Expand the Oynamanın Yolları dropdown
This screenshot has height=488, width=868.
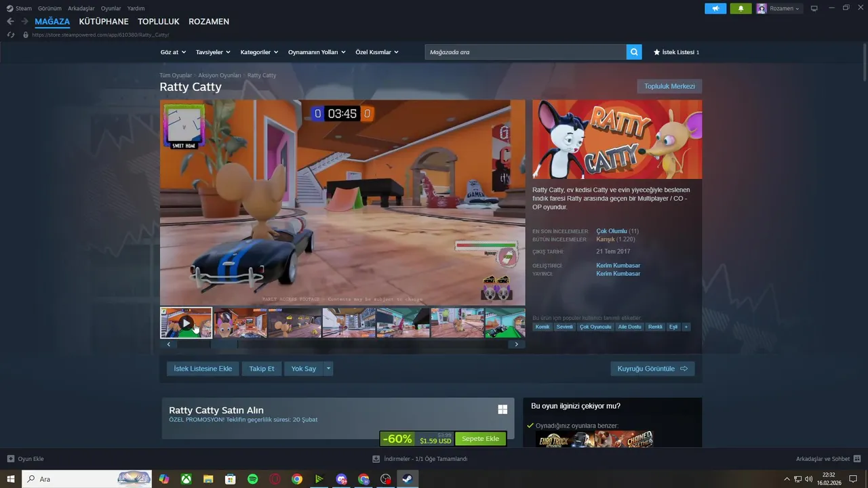[317, 52]
